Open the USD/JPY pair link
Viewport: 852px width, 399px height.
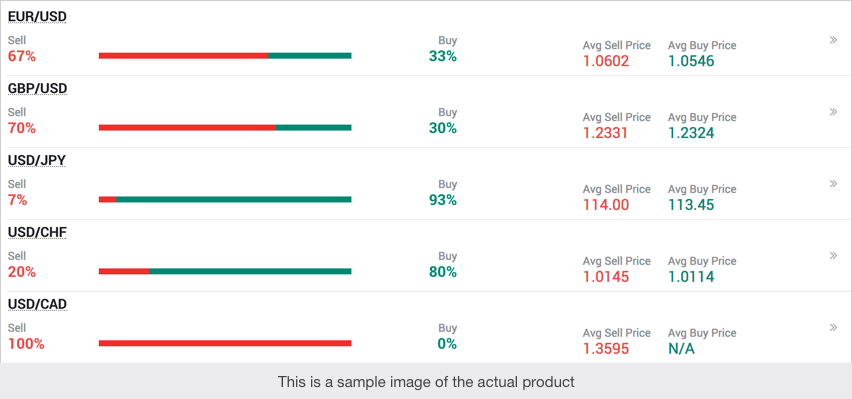(x=36, y=160)
